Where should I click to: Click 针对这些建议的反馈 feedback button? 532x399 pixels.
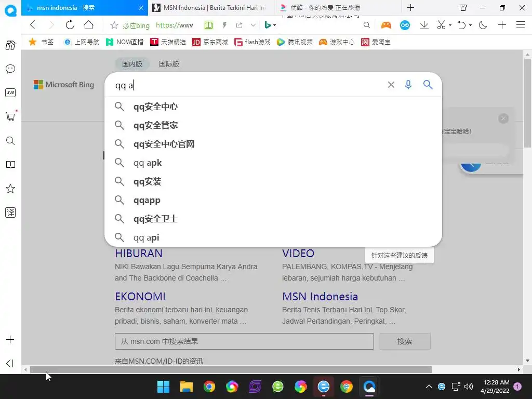point(400,256)
